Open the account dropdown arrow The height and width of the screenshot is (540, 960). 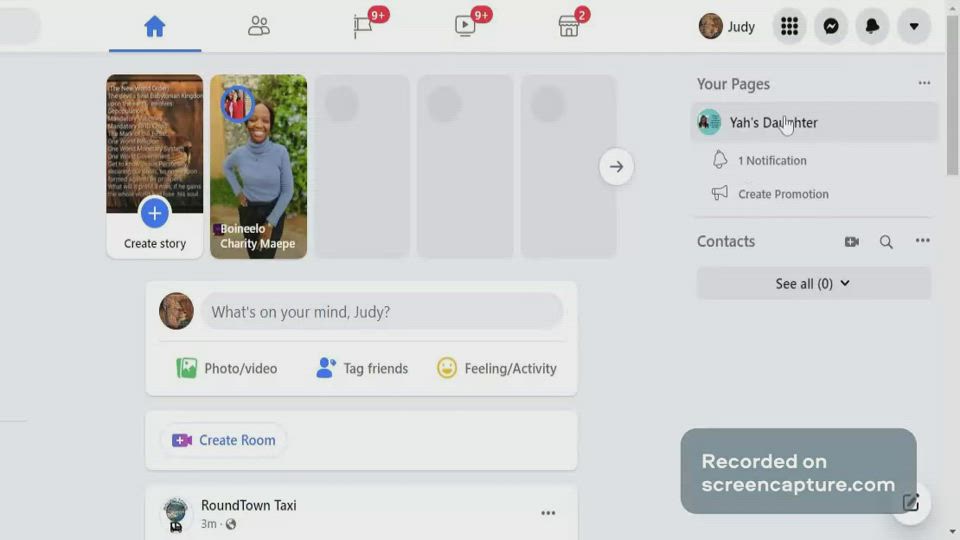coord(913,27)
